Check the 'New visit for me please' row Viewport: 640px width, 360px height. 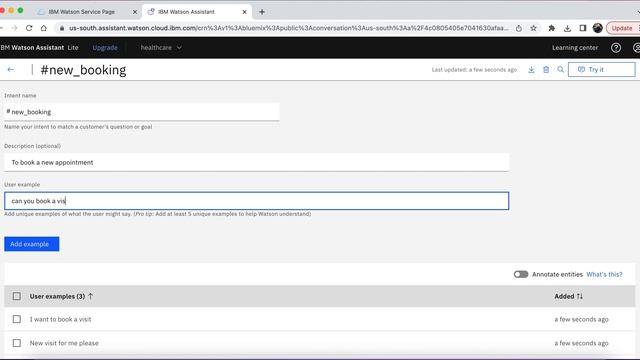(17, 343)
